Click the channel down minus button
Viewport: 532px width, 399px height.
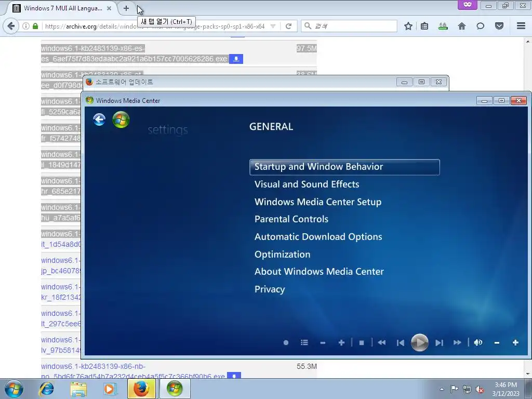[323, 343]
